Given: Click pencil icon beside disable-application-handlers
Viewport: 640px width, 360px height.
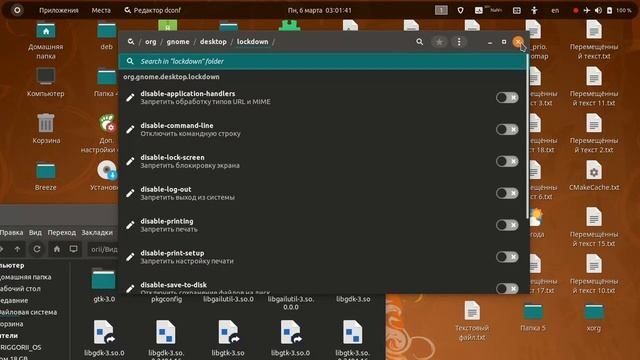Looking at the screenshot, I should point(130,98).
